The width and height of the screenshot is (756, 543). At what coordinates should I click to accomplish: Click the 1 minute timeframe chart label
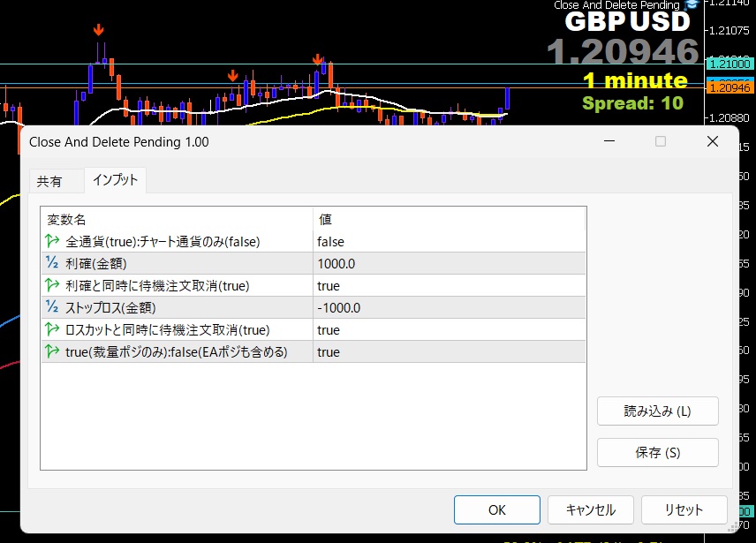(635, 80)
